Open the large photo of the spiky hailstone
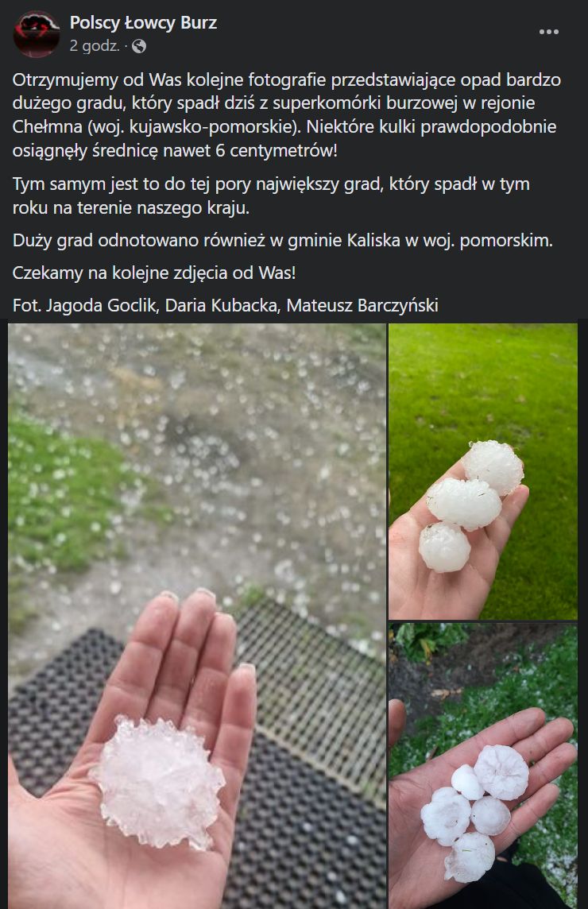Viewport: 588px width, 909px height. (196, 616)
